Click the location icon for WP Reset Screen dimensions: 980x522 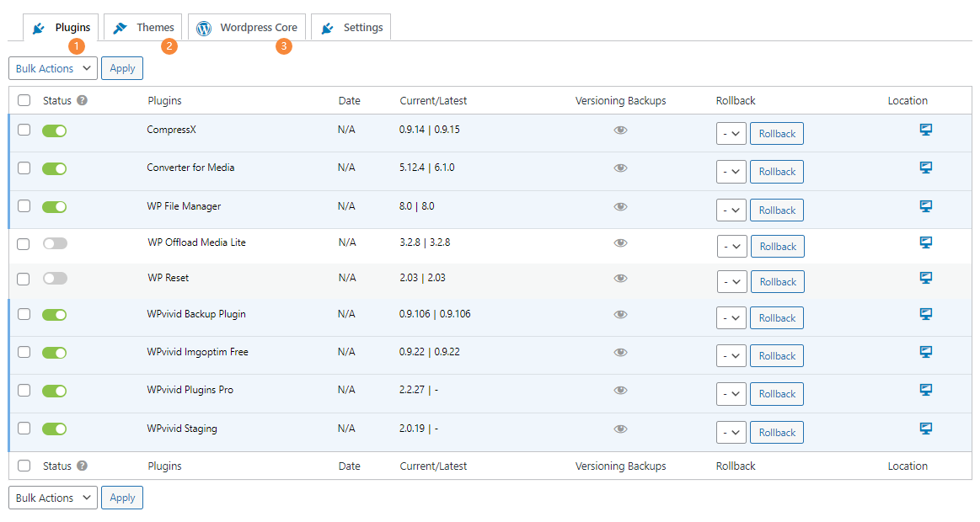tap(925, 278)
